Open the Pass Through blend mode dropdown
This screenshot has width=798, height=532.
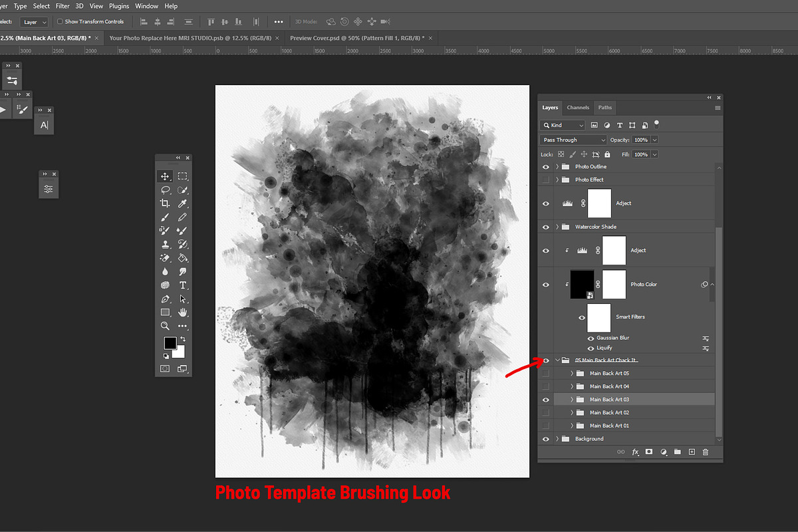(x=574, y=140)
